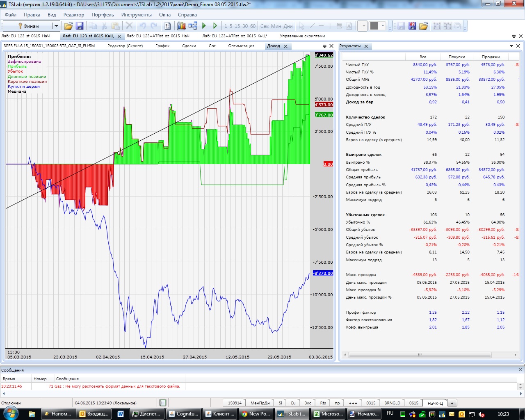Click the blue block diagram toolbar icon
The image size is (525, 420).
193,26
